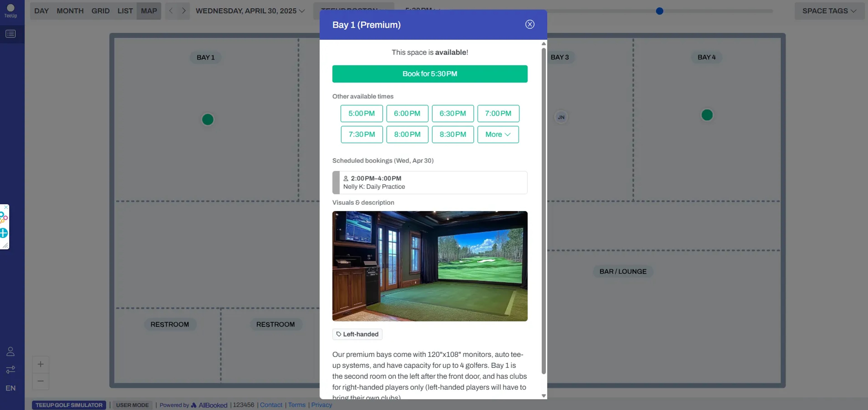Viewport: 868px width, 410px height.
Task: Click the Bay 1 green availability dot
Action: pyautogui.click(x=208, y=119)
